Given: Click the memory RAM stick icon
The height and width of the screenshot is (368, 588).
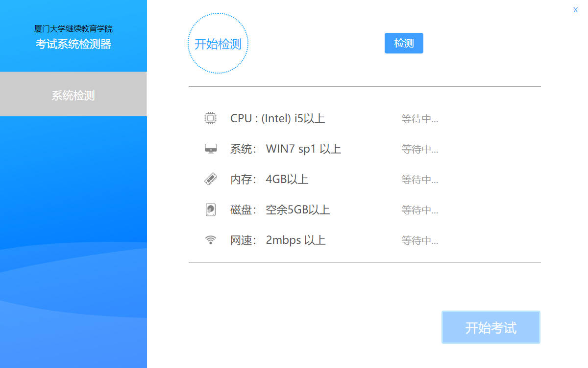Looking at the screenshot, I should (x=210, y=179).
